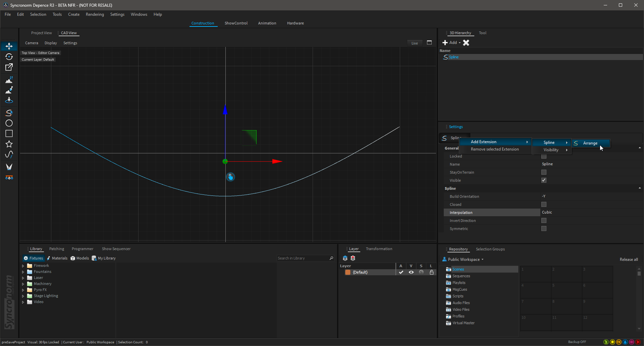Toggle Default layer active checkmark
The image size is (644, 346).
401,272
